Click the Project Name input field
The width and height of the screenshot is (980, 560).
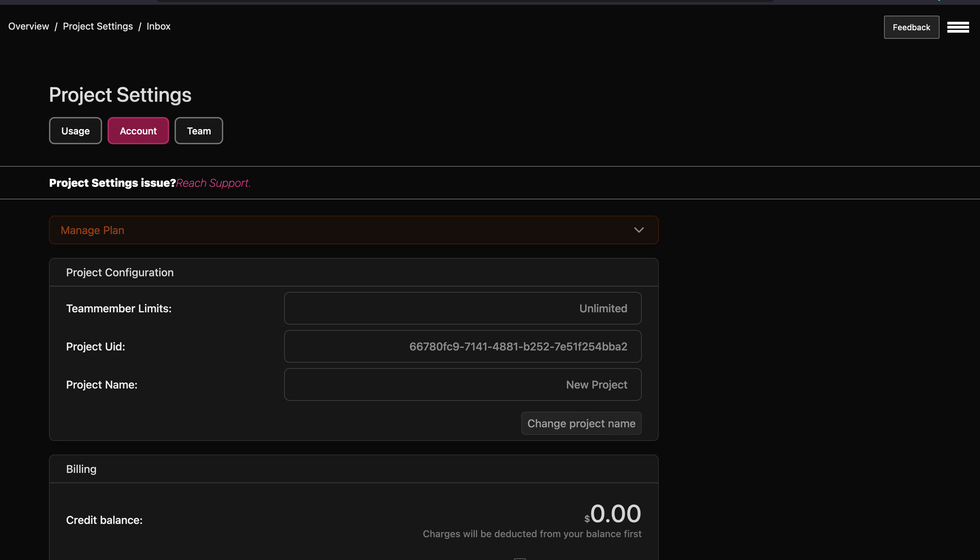tap(462, 384)
